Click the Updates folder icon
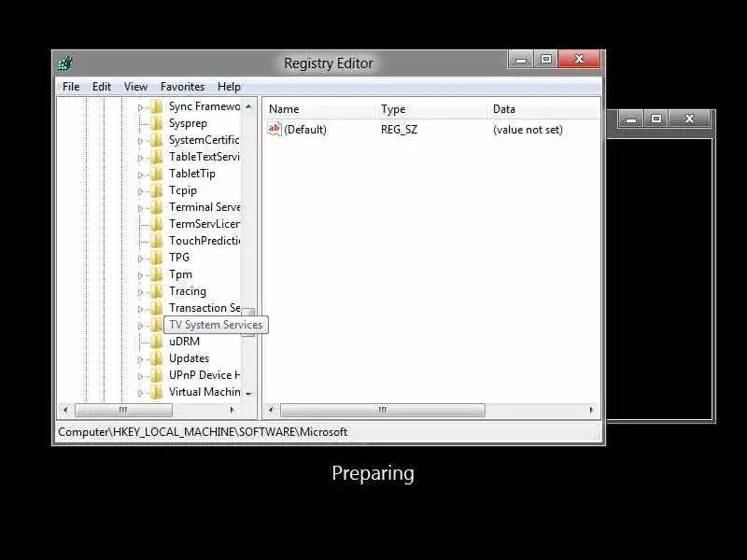This screenshot has width=747, height=560. point(156,358)
